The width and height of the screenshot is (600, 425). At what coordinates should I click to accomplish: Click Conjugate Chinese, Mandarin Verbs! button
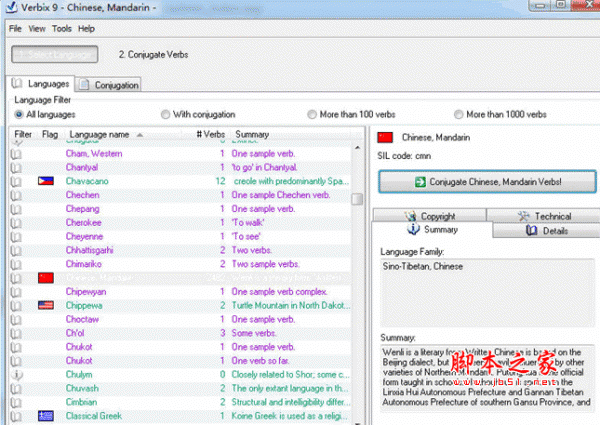(x=488, y=182)
